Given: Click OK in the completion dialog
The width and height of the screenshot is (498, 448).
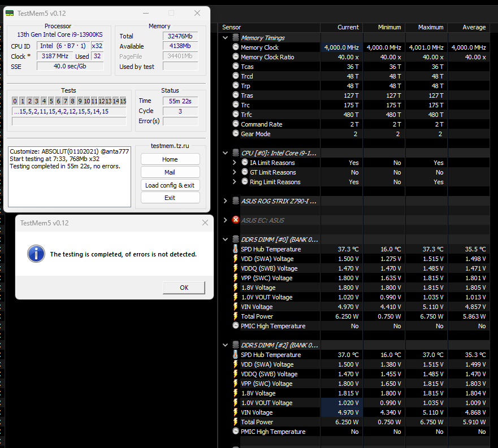Looking at the screenshot, I should 184,288.
